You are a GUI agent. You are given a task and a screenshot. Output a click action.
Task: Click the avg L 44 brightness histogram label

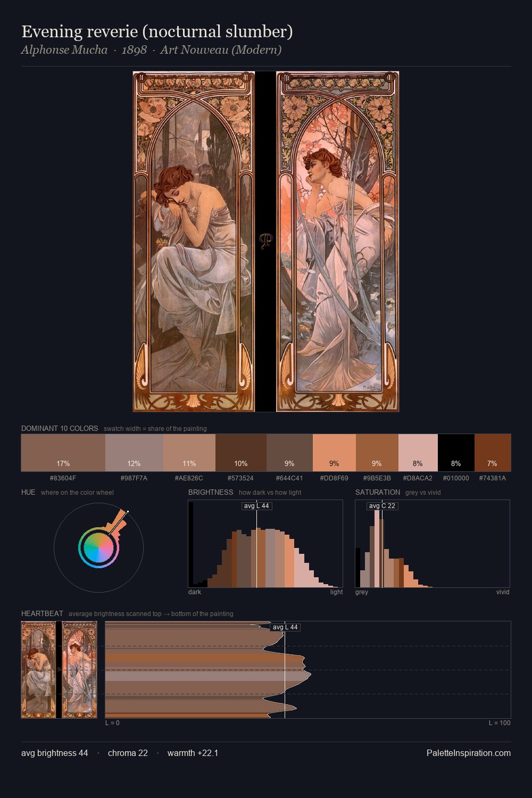(257, 506)
